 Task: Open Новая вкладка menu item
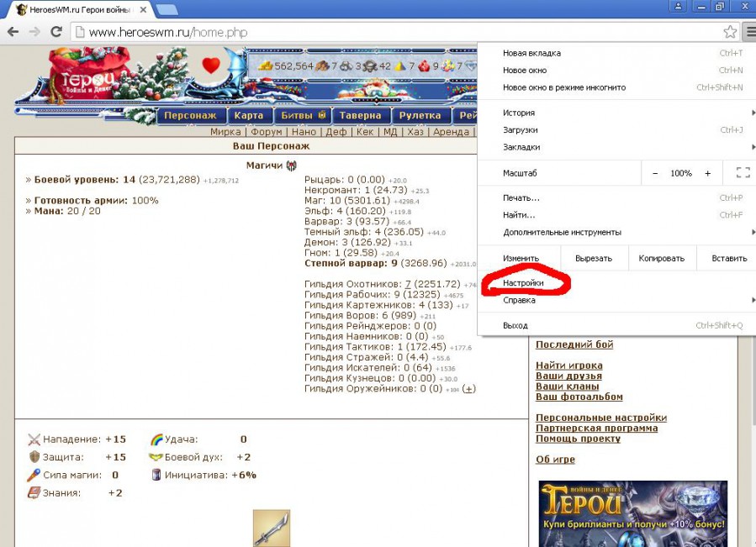pos(616,53)
